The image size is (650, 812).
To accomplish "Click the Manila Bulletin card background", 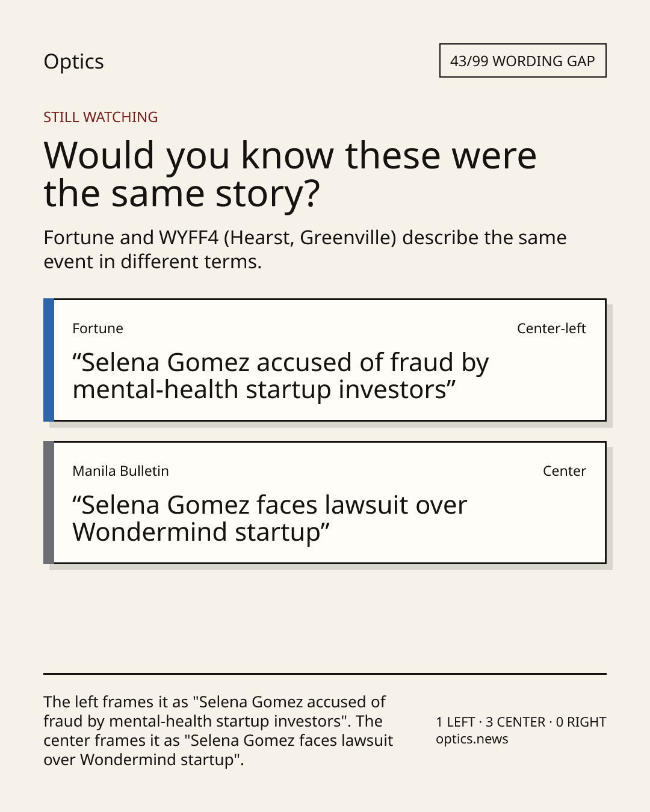I will (330, 502).
